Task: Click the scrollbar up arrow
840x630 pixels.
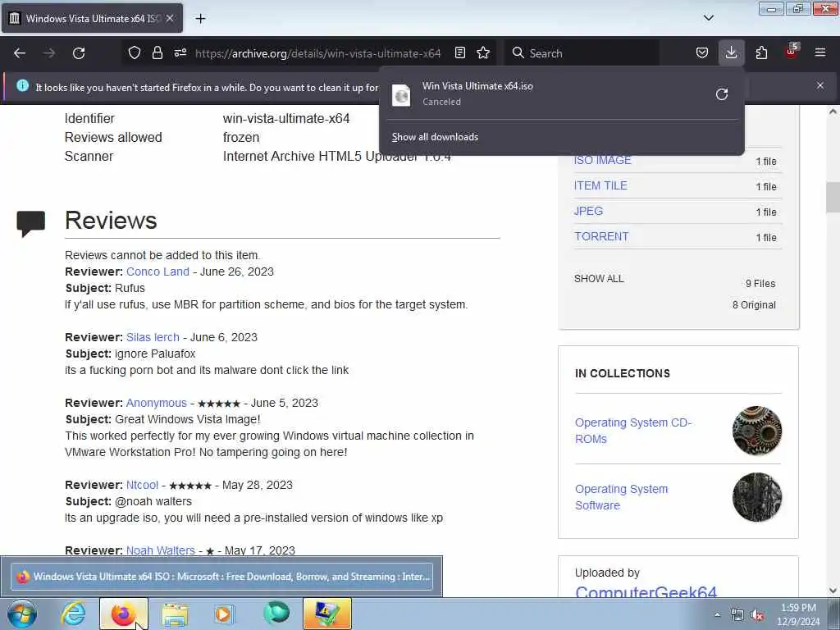Action: pyautogui.click(x=833, y=112)
